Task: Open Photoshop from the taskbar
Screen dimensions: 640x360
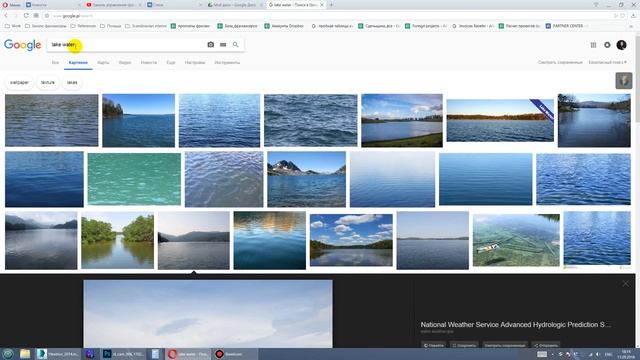Action: coord(123,354)
